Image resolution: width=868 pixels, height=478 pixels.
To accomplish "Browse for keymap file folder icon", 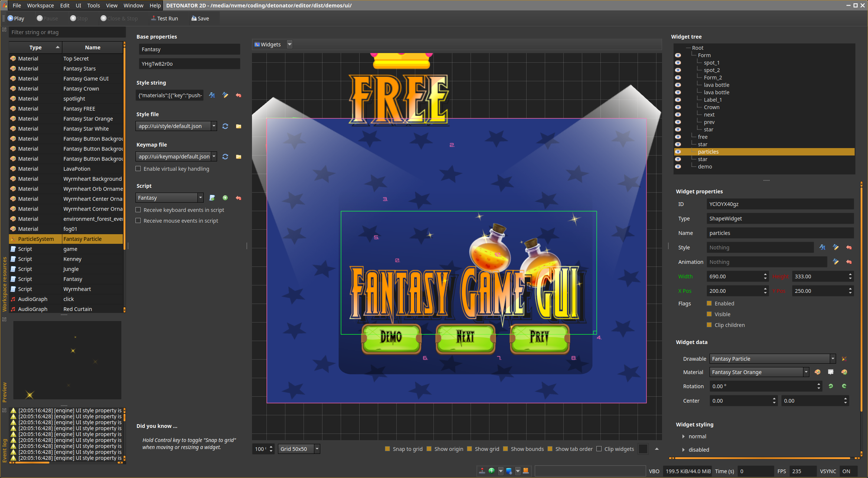I will [x=239, y=157].
